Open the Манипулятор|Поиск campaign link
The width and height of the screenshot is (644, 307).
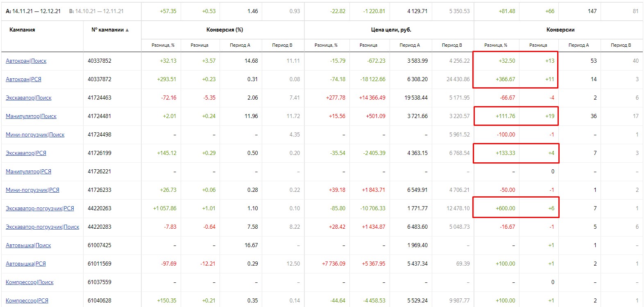pos(31,116)
